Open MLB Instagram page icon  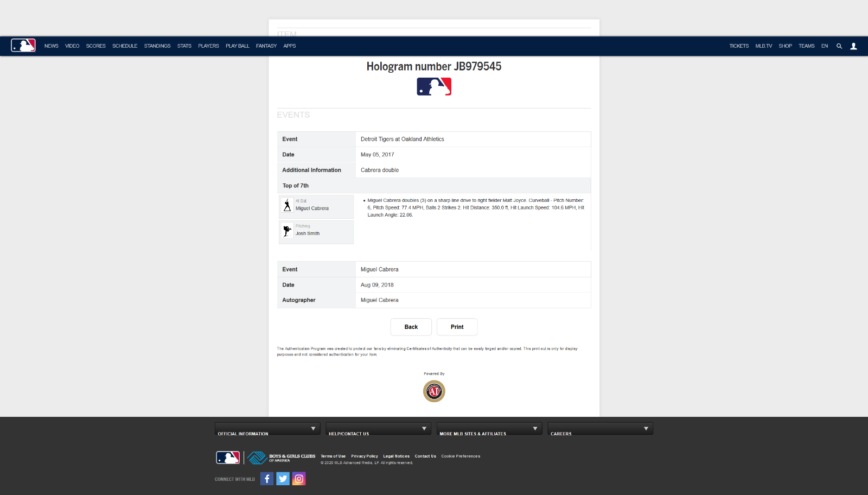[x=299, y=479]
